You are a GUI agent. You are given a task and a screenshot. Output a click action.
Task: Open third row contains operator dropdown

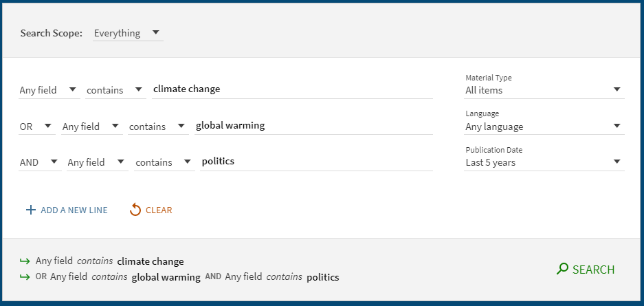(164, 162)
